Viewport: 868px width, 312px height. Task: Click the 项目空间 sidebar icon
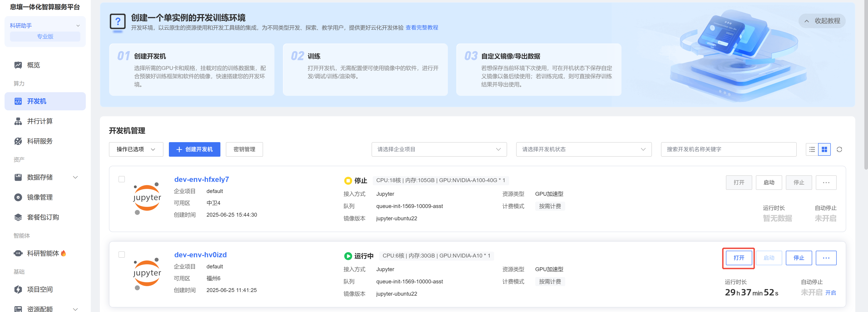tap(18, 290)
